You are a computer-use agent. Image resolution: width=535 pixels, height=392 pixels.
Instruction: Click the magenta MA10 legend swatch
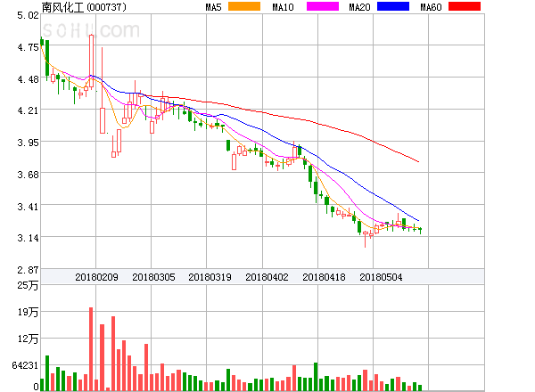(x=323, y=6)
